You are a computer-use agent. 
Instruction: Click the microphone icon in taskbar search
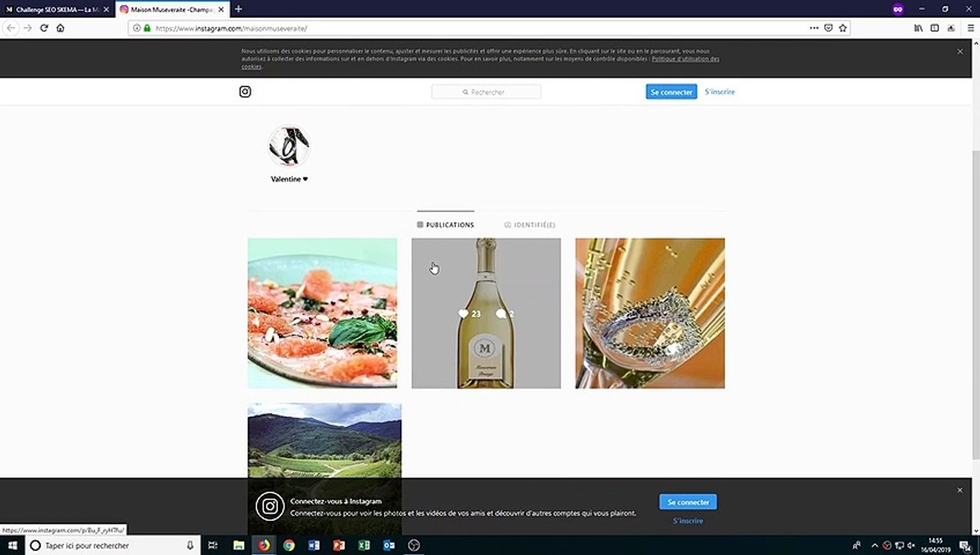[190, 545]
